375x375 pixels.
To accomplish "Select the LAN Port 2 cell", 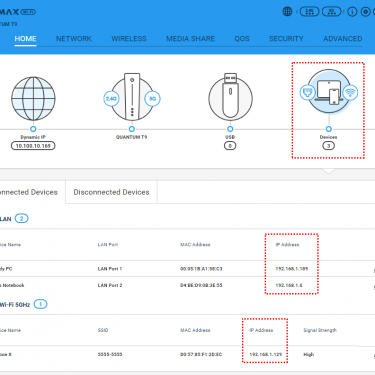I will coord(110,285).
